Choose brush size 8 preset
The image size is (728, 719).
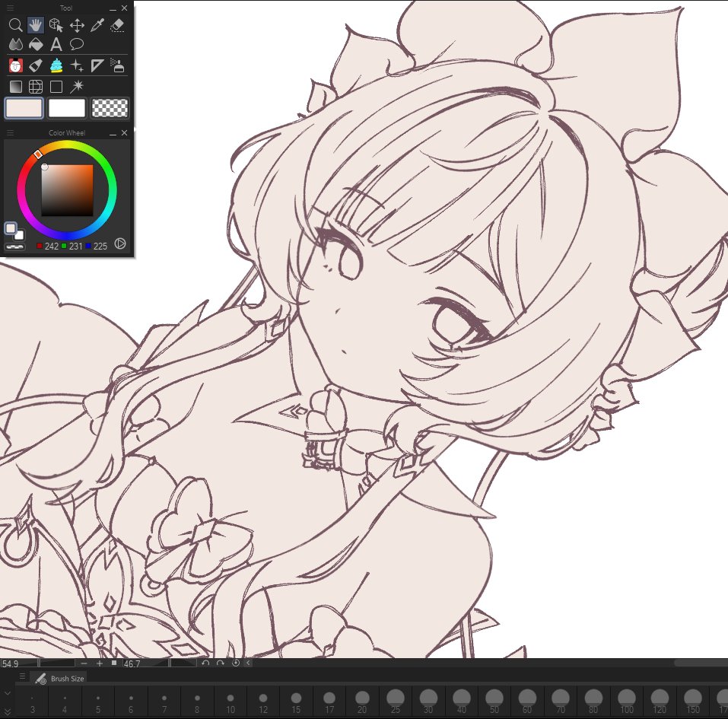coord(197,702)
